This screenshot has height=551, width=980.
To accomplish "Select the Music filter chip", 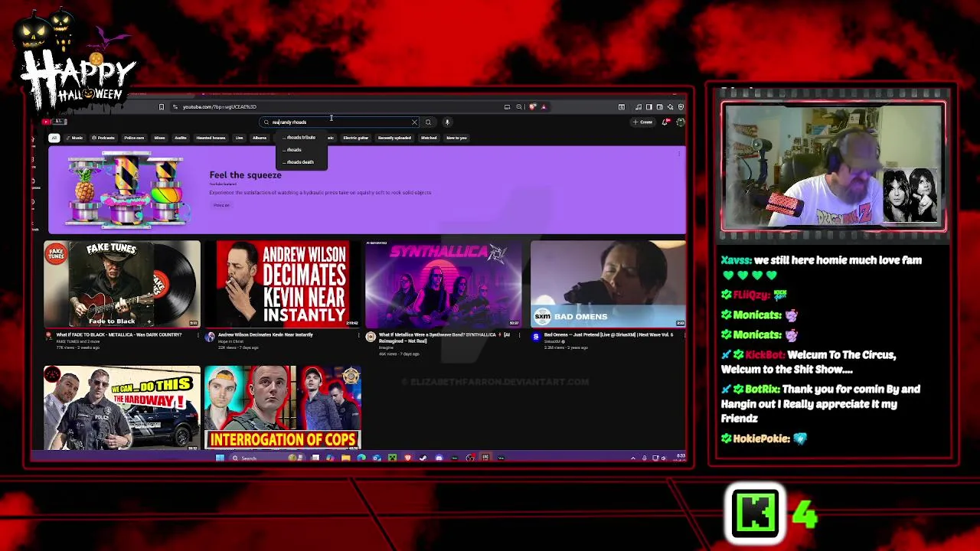I will pyautogui.click(x=74, y=138).
